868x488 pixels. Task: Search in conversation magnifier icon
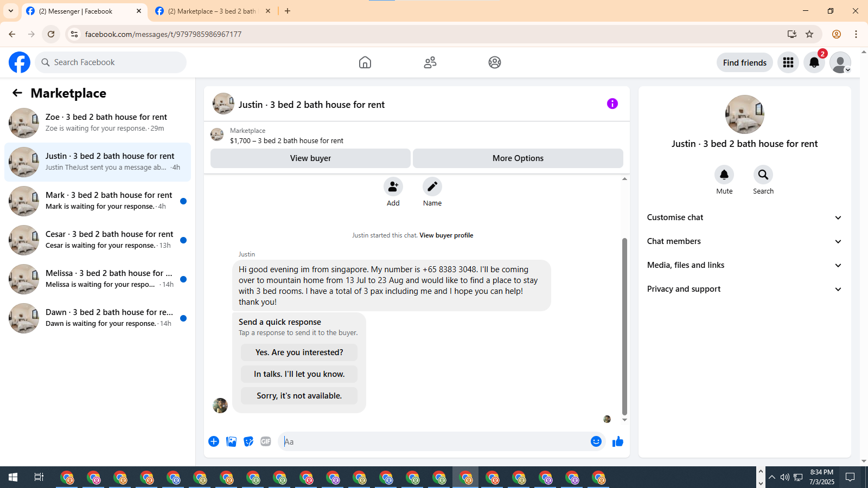pos(763,175)
